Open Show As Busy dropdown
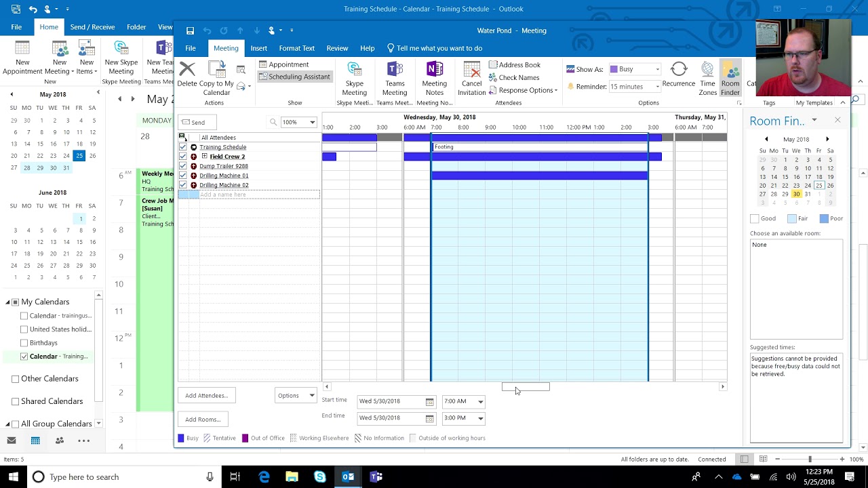 click(656, 69)
